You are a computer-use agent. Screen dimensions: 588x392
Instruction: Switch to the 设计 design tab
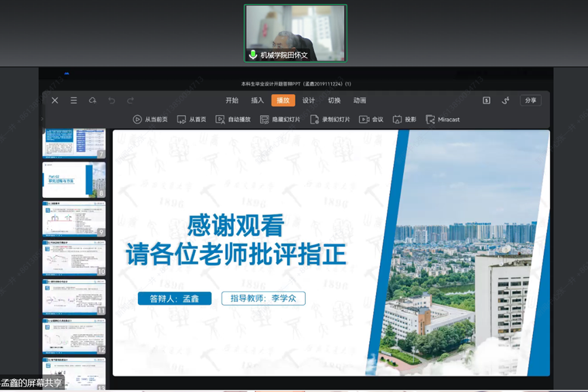309,101
